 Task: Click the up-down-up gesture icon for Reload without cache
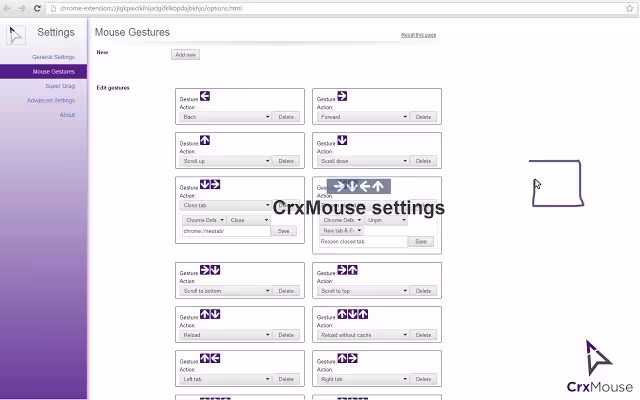353,314
